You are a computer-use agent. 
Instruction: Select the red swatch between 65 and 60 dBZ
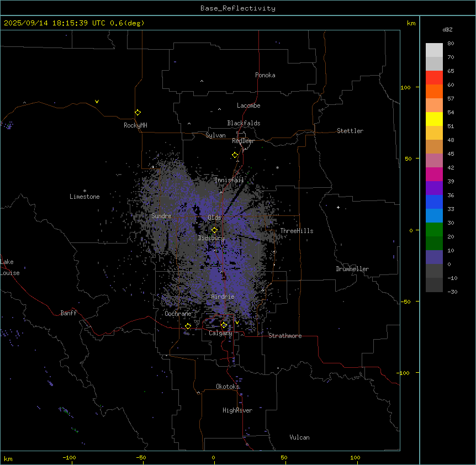coord(434,78)
